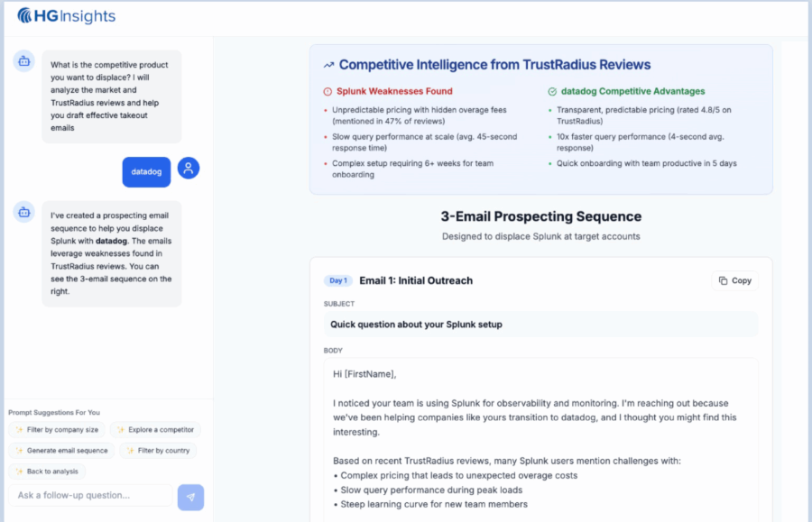Click the BODY label
The image size is (812, 522).
click(x=333, y=350)
